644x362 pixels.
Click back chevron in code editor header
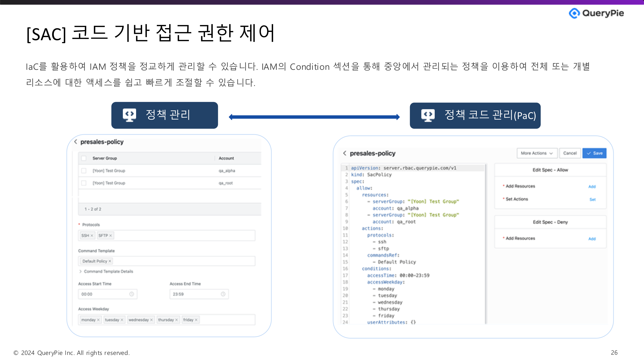(x=345, y=153)
